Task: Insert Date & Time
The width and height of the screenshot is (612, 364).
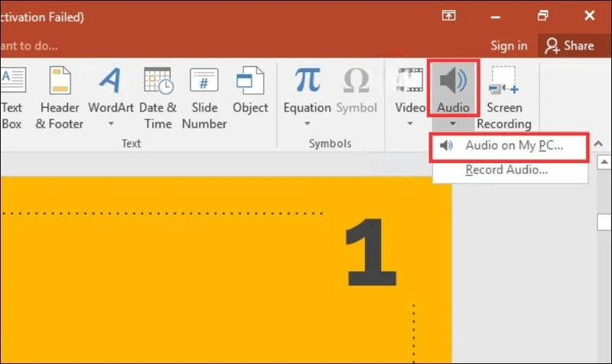Action: 158,98
